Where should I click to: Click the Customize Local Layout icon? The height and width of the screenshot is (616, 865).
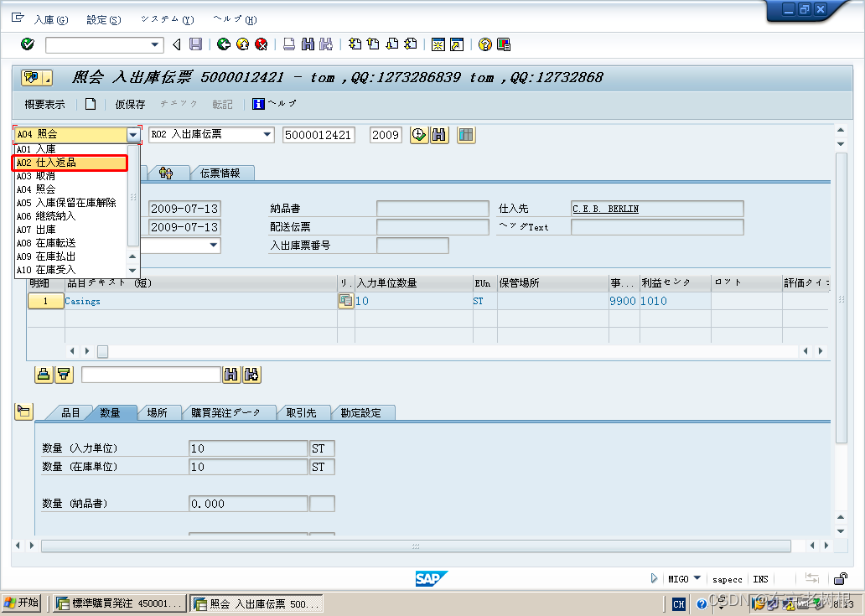504,44
